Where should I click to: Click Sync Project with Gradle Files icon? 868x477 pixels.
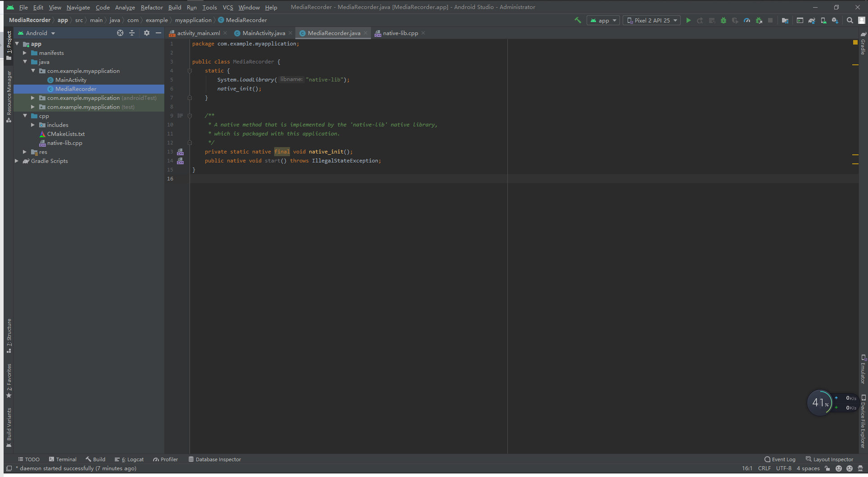point(812,20)
